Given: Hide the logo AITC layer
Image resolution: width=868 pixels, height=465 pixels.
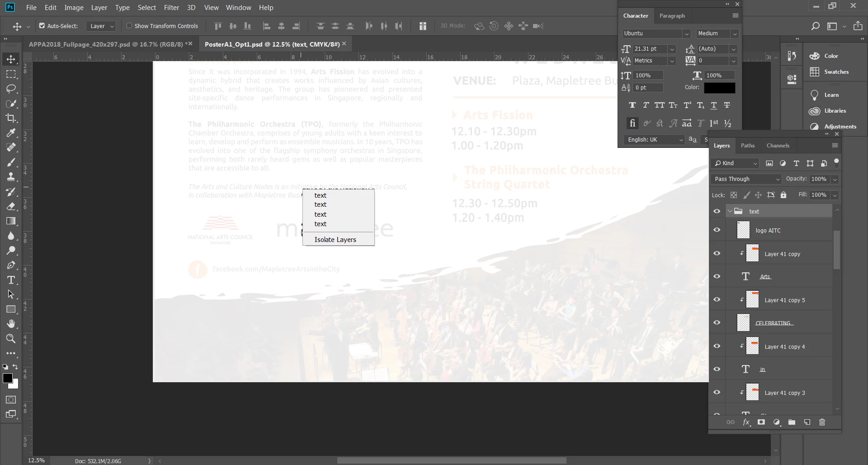Looking at the screenshot, I should point(717,230).
